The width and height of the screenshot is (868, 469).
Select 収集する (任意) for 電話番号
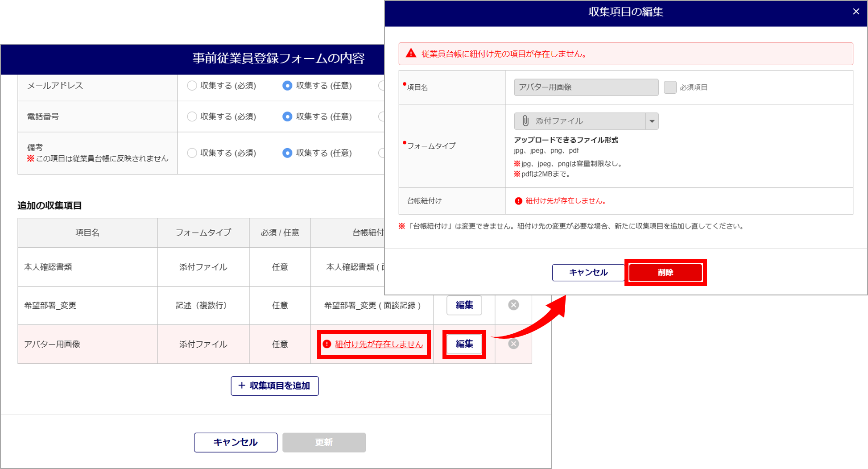click(x=287, y=116)
